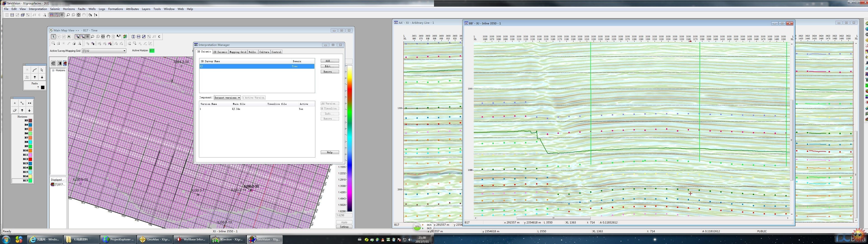Switch to the Wells tab
The image size is (868, 244).
[x=252, y=52]
